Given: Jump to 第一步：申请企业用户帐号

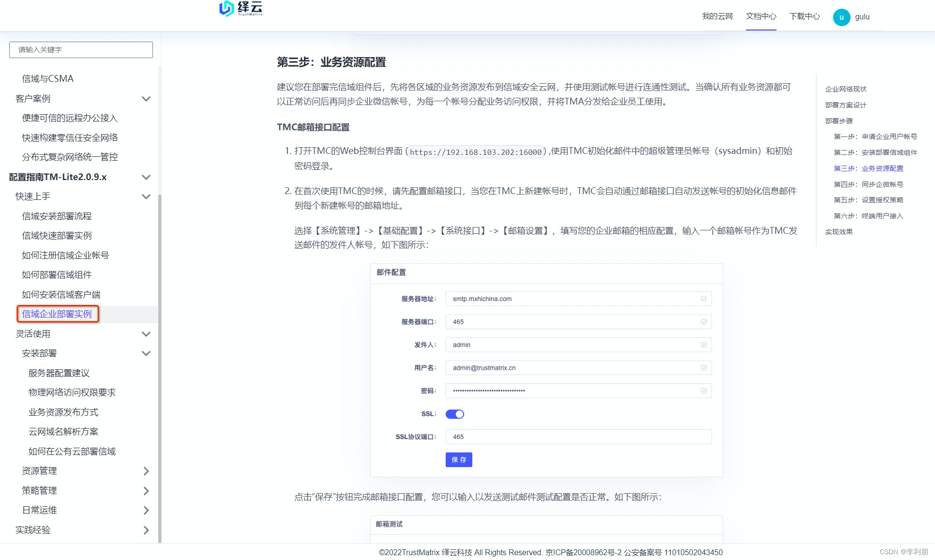Looking at the screenshot, I should (x=875, y=136).
